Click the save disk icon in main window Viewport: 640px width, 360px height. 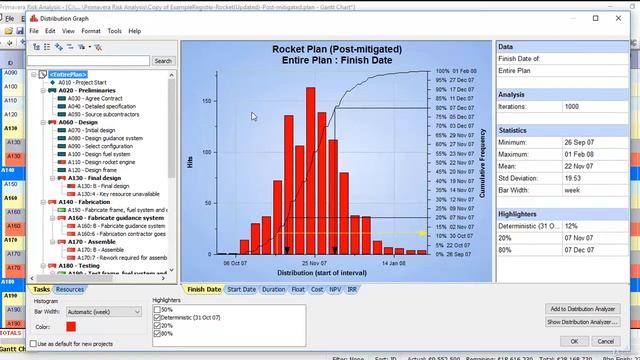(x=20, y=31)
